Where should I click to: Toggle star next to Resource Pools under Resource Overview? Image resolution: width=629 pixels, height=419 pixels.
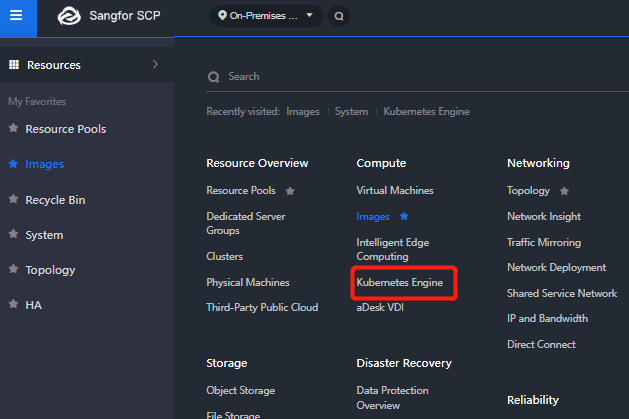pos(290,191)
